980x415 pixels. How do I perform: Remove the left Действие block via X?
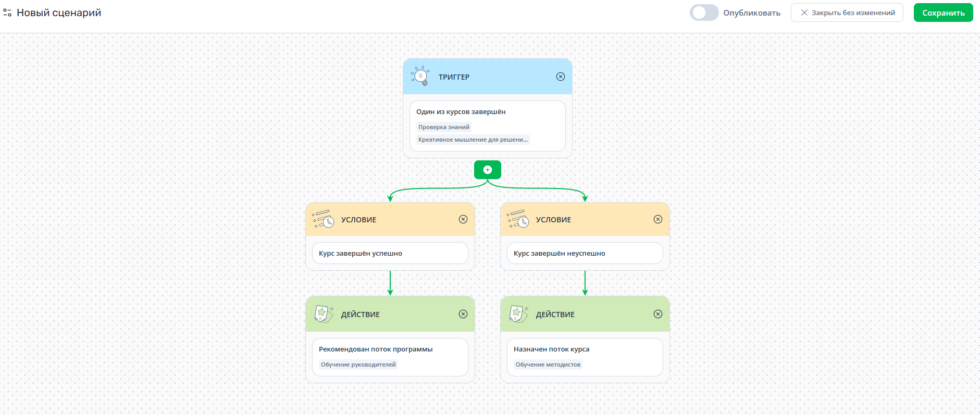click(463, 314)
